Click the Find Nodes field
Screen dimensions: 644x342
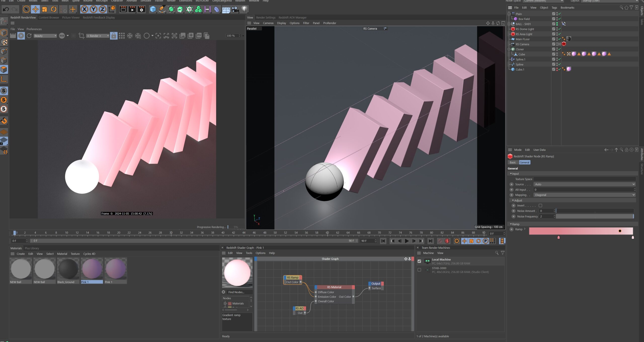pyautogui.click(x=239, y=292)
